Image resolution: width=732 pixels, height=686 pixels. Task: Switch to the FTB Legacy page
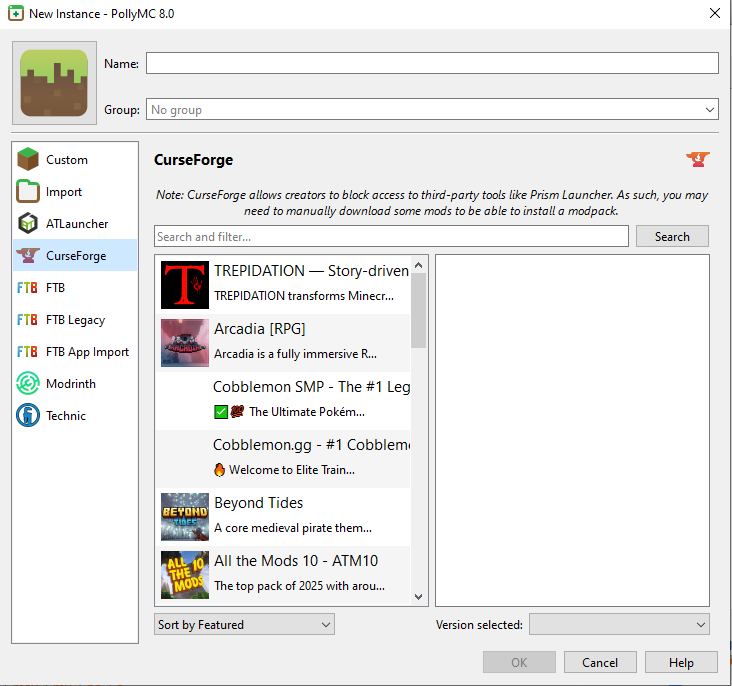[x=75, y=319]
